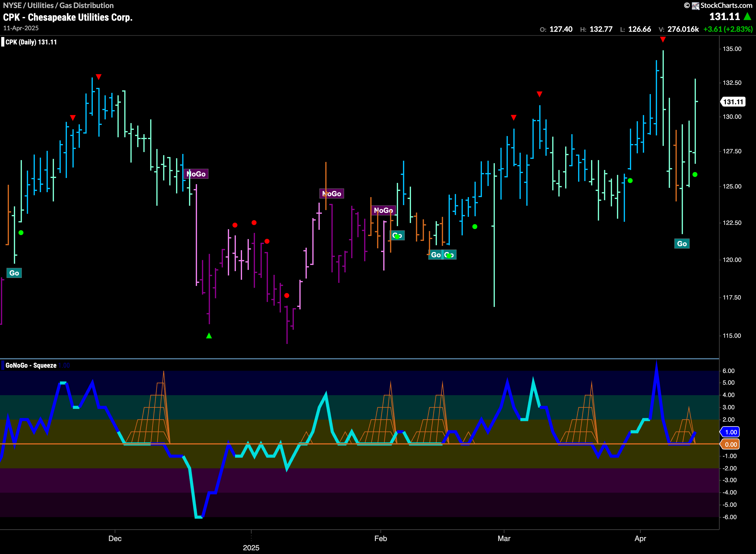Click the 2025 year label on time axis
The width and height of the screenshot is (756, 554).
[x=251, y=548]
